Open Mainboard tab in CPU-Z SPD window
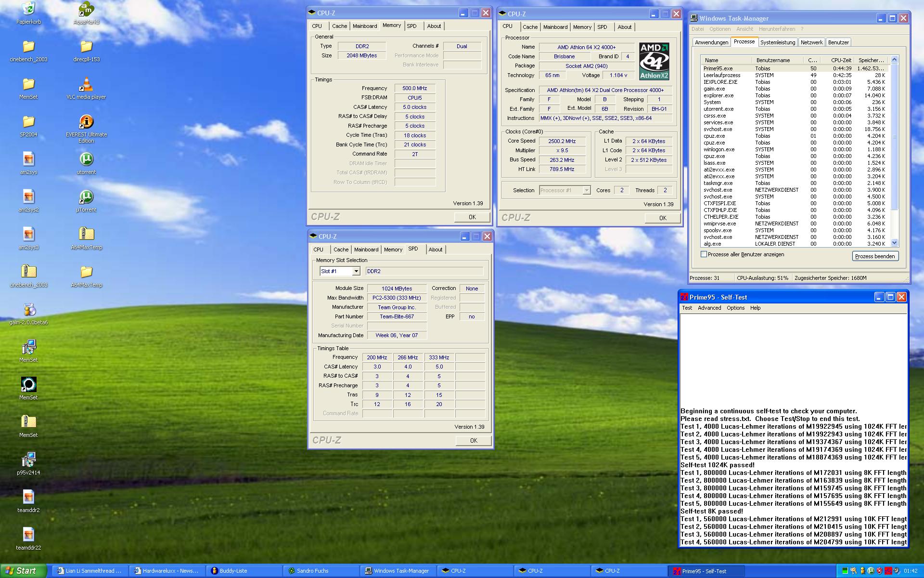Screen dimensions: 924x578 (366, 250)
